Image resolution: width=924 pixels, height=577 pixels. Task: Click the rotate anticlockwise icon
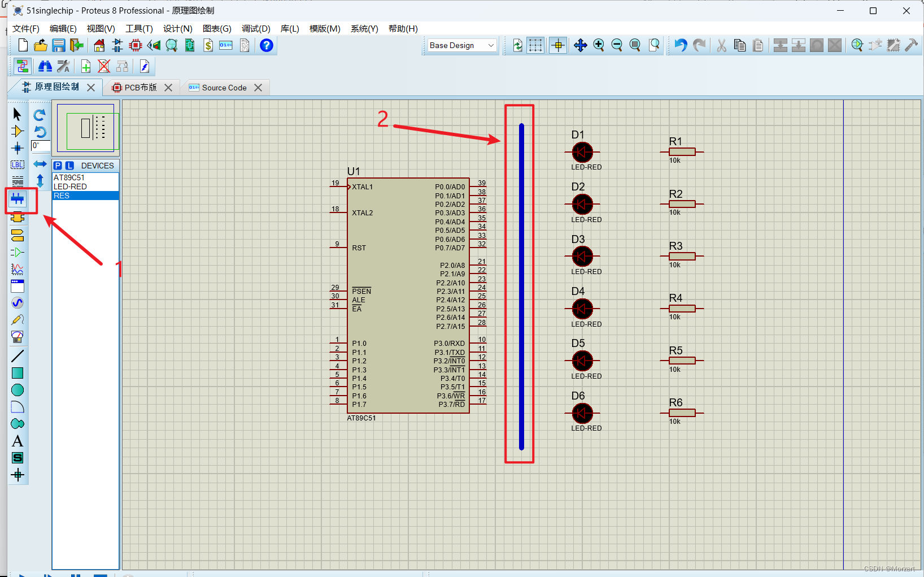tap(40, 132)
